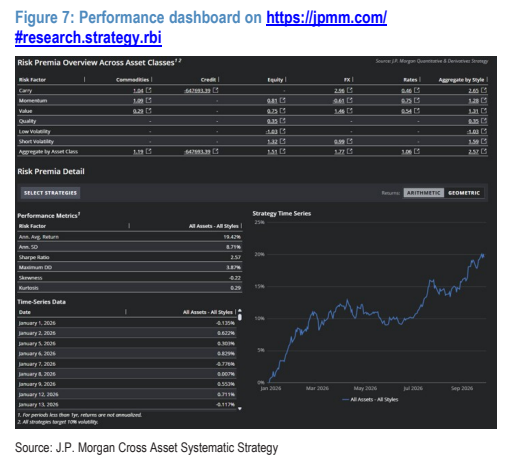Screen dimensions: 511x462
Task: Select the January 13, 2026 time-series row
Action: 127,404
